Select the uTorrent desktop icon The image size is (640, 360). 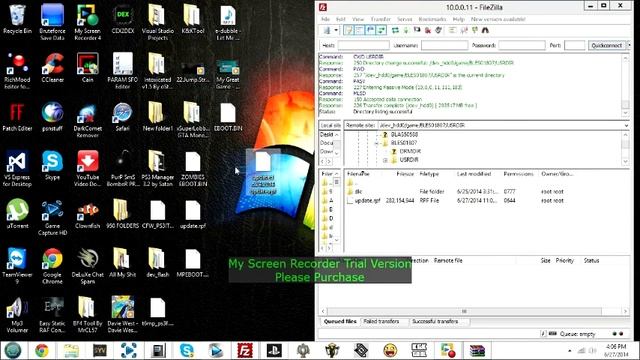coord(17,214)
